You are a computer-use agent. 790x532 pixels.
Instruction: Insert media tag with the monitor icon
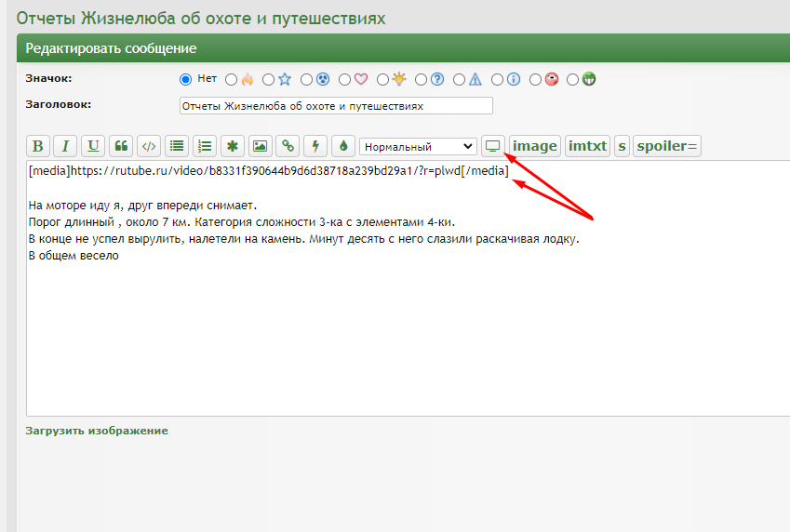click(493, 146)
